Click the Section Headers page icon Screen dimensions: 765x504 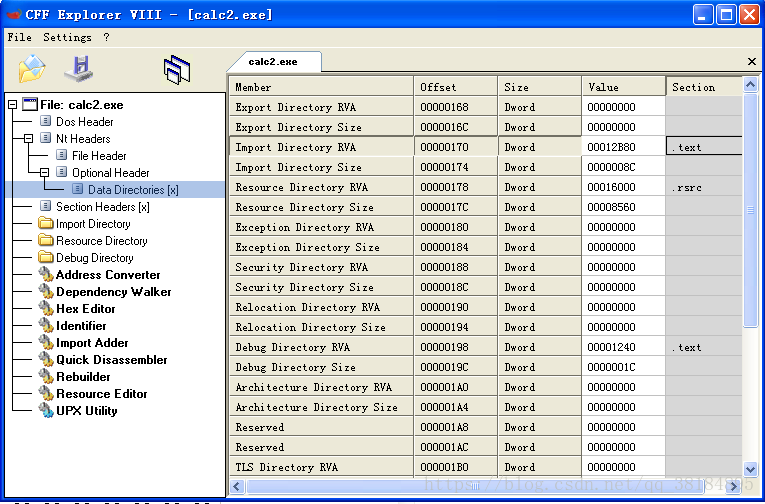[x=45, y=206]
